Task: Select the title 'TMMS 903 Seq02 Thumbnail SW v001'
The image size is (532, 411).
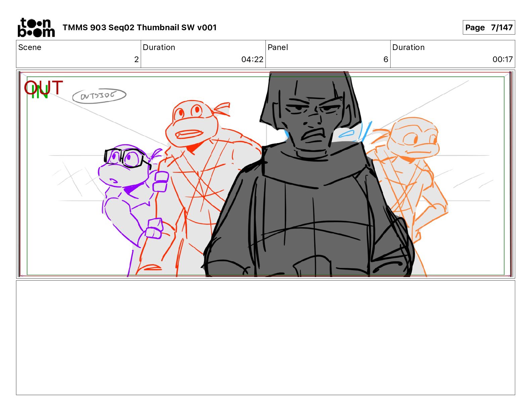Action: [139, 28]
